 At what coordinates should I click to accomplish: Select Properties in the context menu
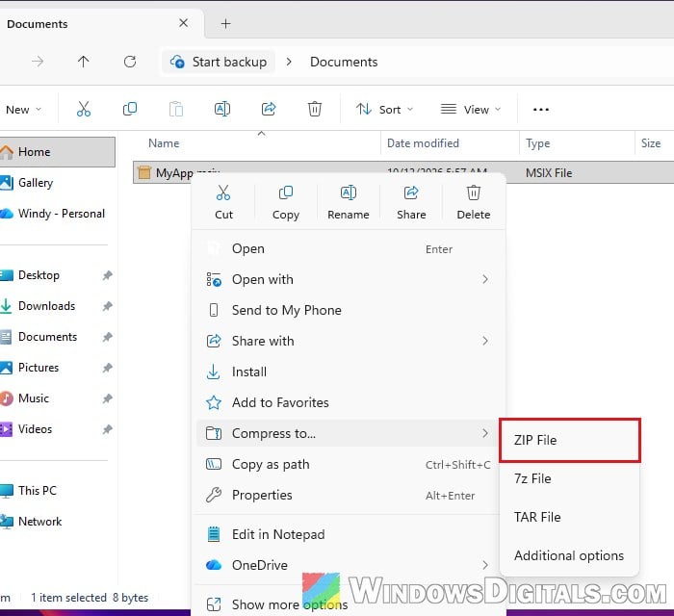coord(349,495)
